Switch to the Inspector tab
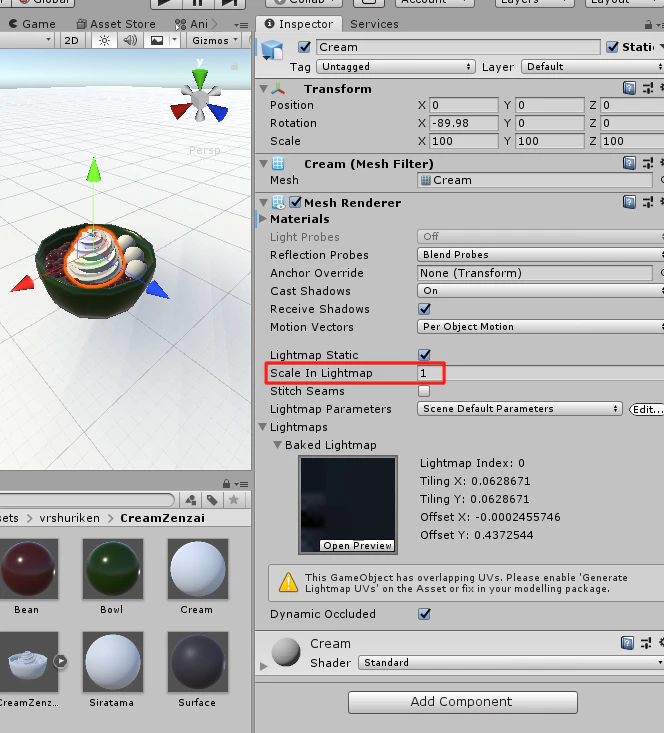Image resolution: width=664 pixels, height=733 pixels. click(x=298, y=24)
